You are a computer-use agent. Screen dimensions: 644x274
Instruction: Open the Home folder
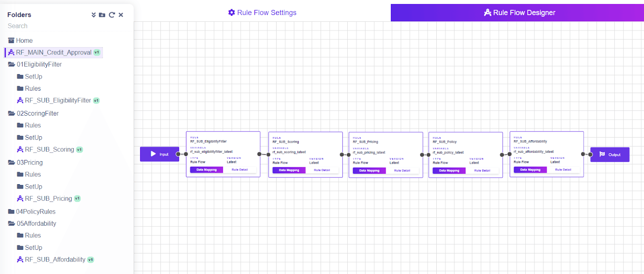coord(20,41)
